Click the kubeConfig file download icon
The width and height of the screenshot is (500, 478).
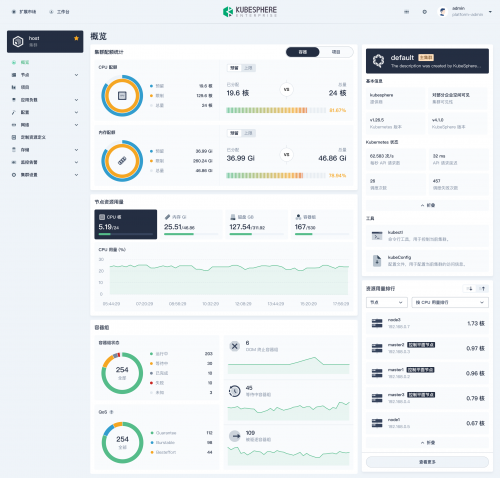[377, 261]
